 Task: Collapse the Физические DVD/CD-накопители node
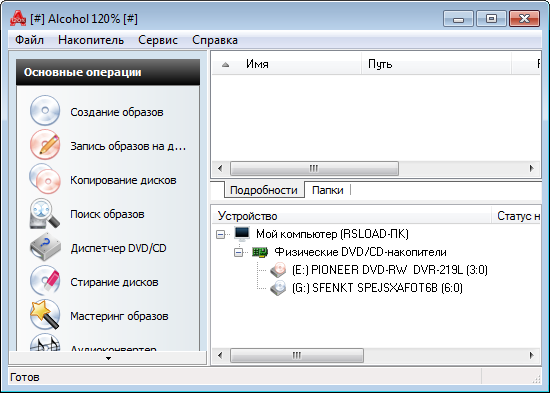pyautogui.click(x=239, y=252)
